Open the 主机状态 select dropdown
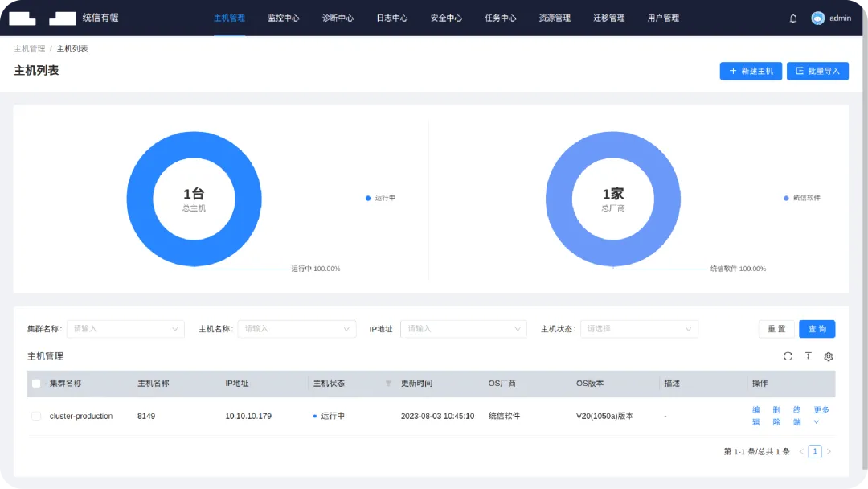 pyautogui.click(x=639, y=328)
